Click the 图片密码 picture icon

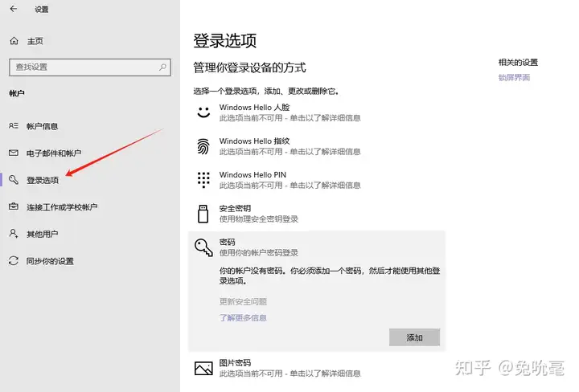(x=203, y=368)
